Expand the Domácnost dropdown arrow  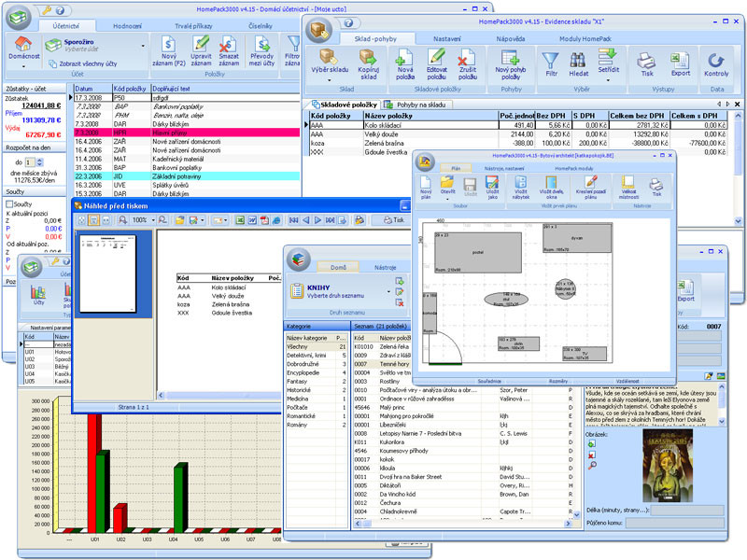[23, 66]
